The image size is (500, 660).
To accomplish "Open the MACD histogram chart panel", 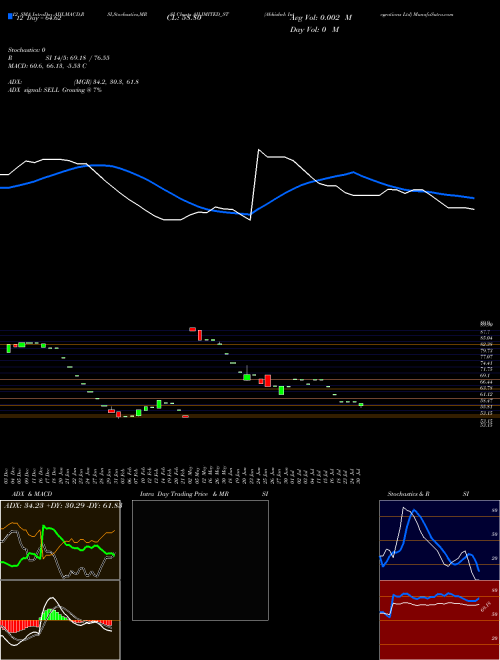I will tap(60, 620).
